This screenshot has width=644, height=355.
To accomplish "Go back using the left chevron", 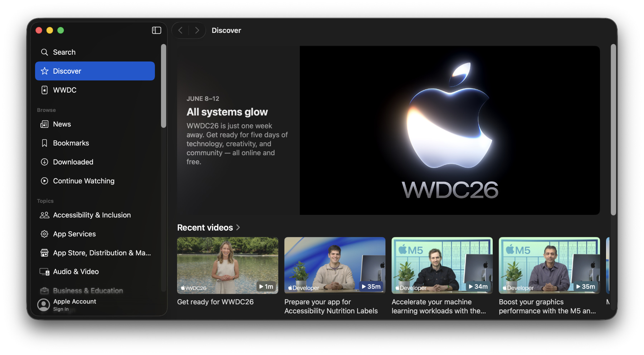I will (180, 30).
